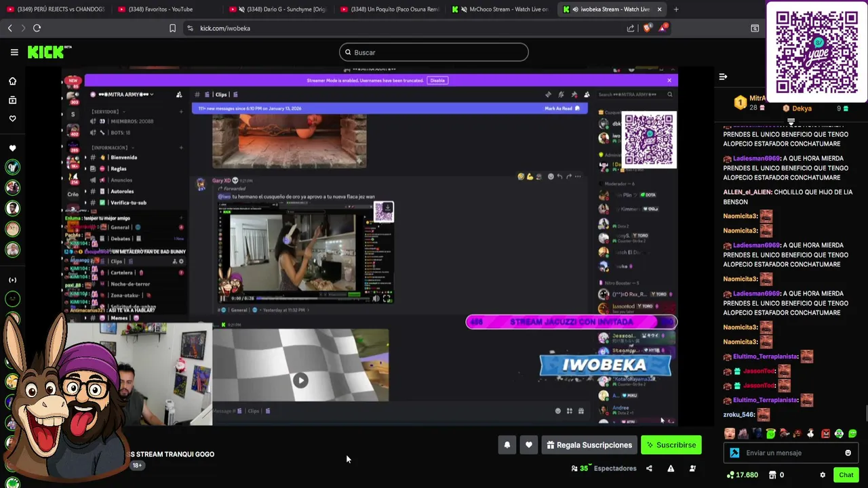Screen dimensions: 868x488
Task: Open the Kick hamburger menu
Action: coord(14,52)
